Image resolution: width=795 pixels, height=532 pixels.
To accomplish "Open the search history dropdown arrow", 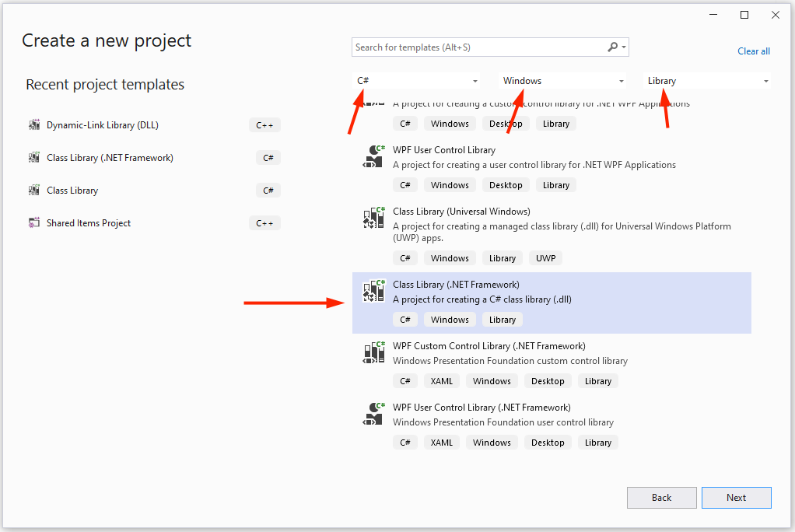I will coord(624,47).
